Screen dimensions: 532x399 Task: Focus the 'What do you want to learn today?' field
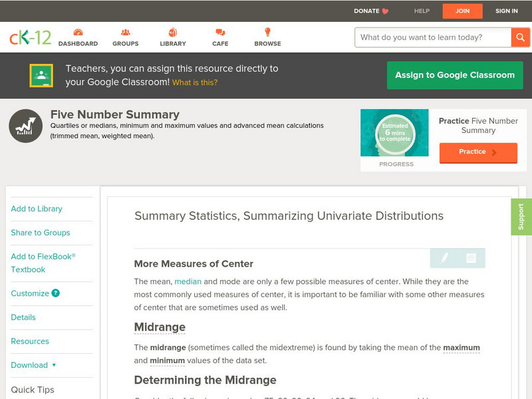[432, 37]
